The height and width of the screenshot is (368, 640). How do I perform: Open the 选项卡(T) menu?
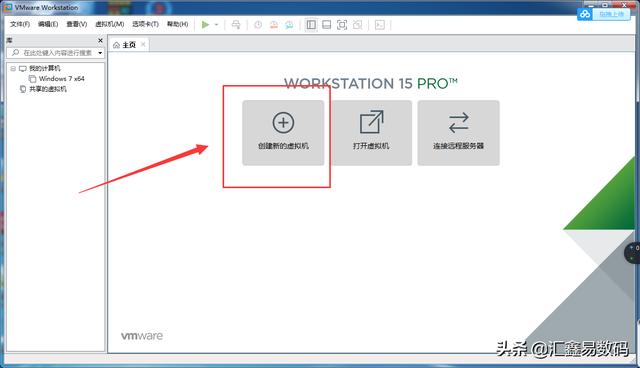tap(145, 24)
